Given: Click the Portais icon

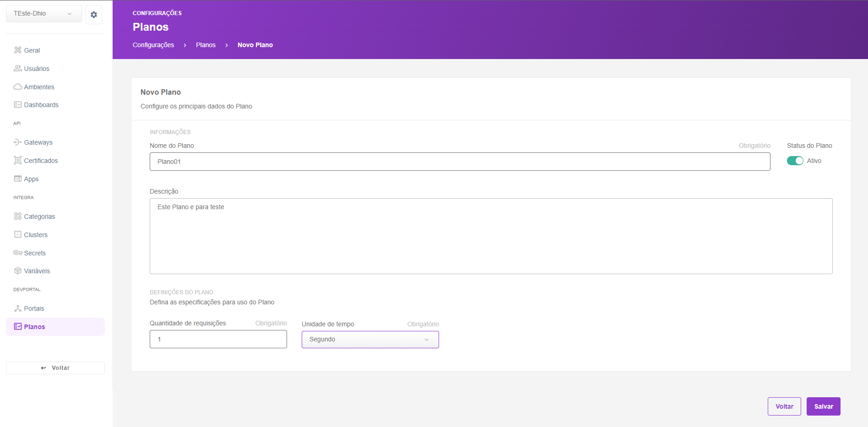Looking at the screenshot, I should pos(18,308).
